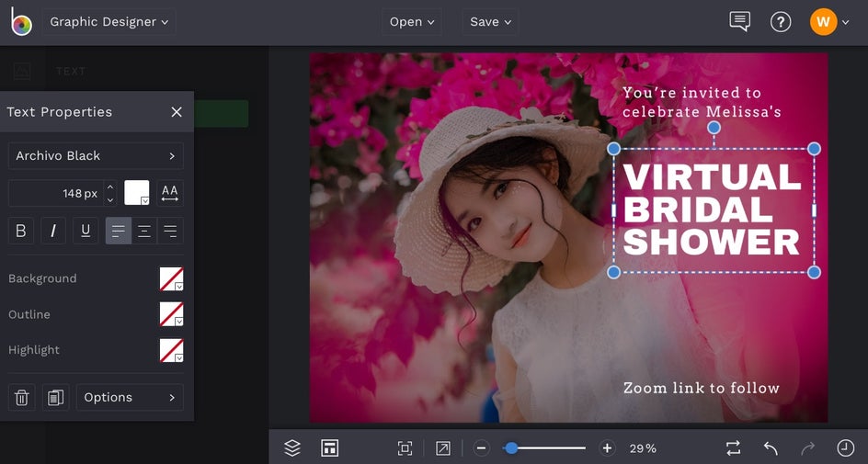Open the feedback chat icon

[739, 21]
